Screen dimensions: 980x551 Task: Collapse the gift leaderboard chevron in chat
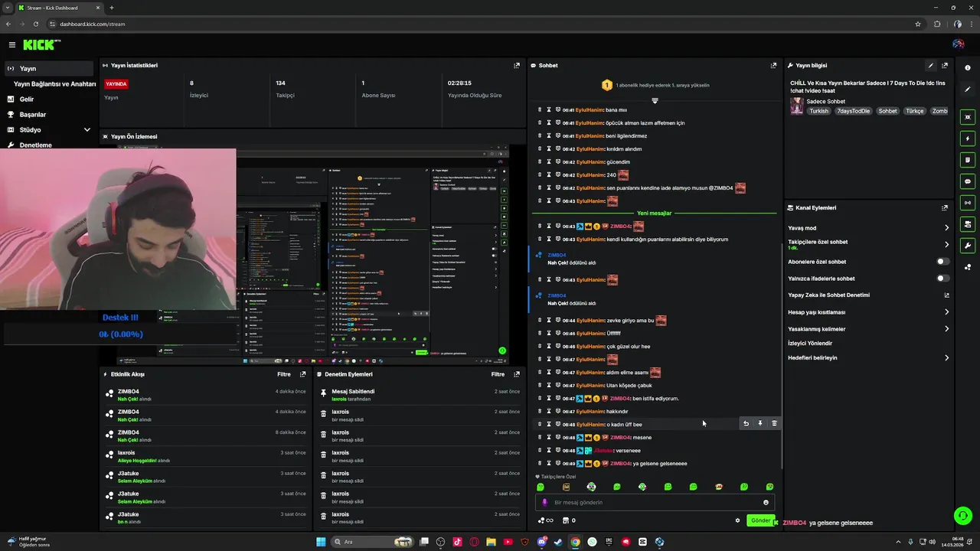pyautogui.click(x=655, y=100)
